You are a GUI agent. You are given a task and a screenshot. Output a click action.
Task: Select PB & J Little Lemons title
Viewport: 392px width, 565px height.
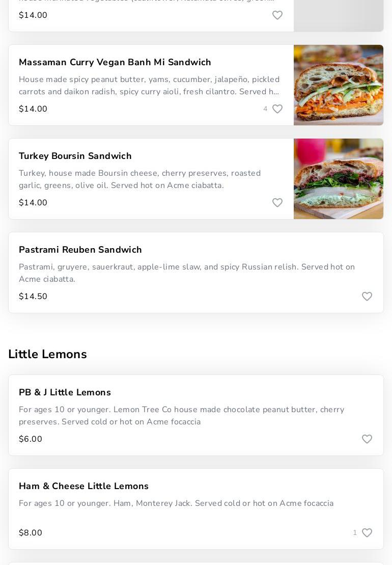point(65,392)
